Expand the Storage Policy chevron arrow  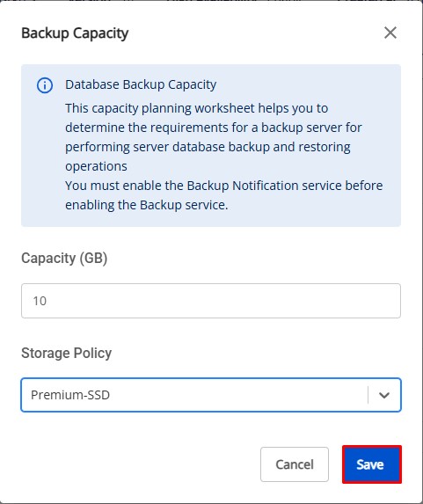[x=384, y=395]
